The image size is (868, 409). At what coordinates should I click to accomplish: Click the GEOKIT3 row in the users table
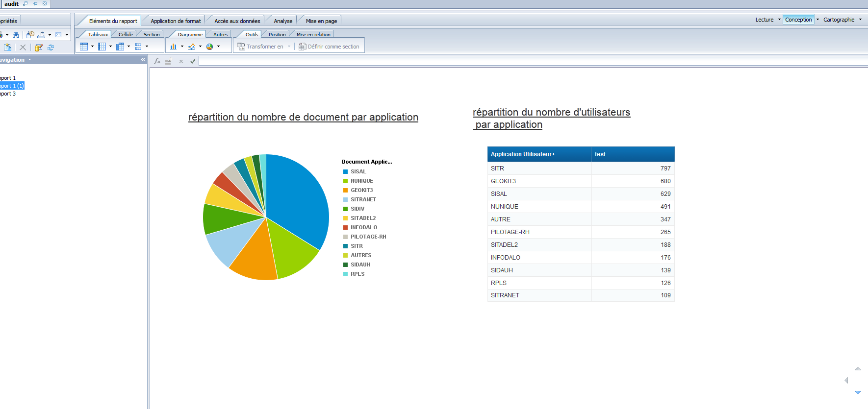pos(581,181)
